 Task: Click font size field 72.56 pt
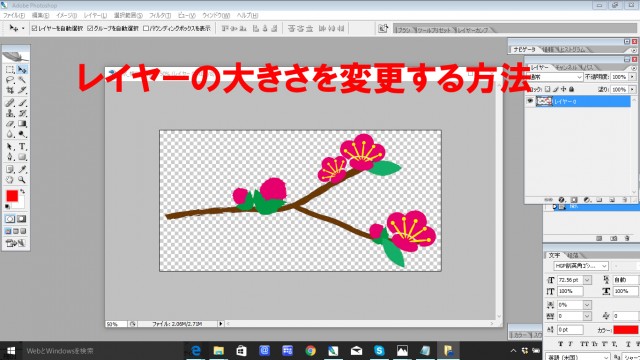[x=570, y=280]
